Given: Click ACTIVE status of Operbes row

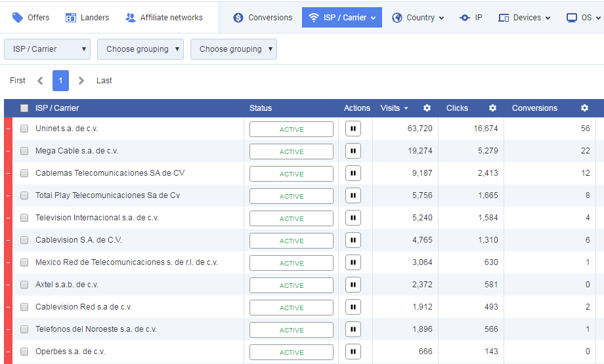Looking at the screenshot, I should (291, 352).
